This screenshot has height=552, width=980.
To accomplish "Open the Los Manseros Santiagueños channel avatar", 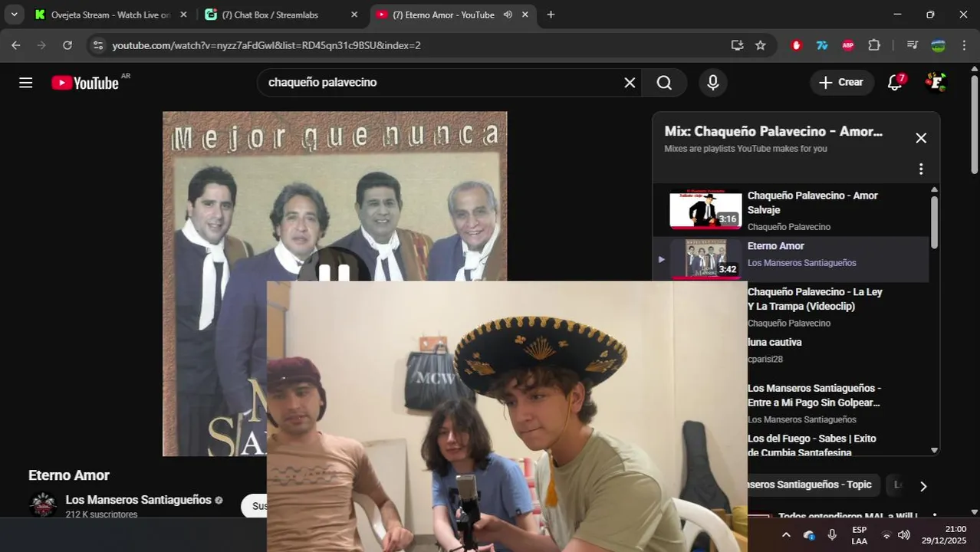I will click(43, 504).
